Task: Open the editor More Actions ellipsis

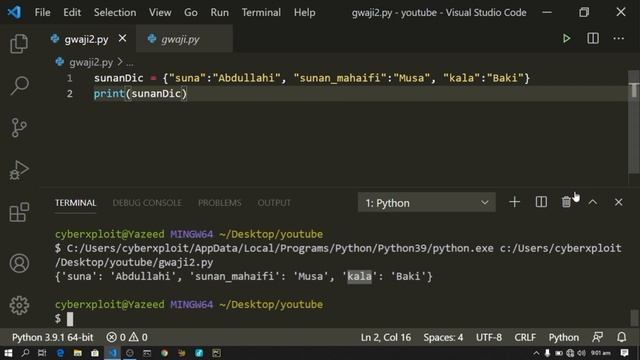Action: [618, 39]
